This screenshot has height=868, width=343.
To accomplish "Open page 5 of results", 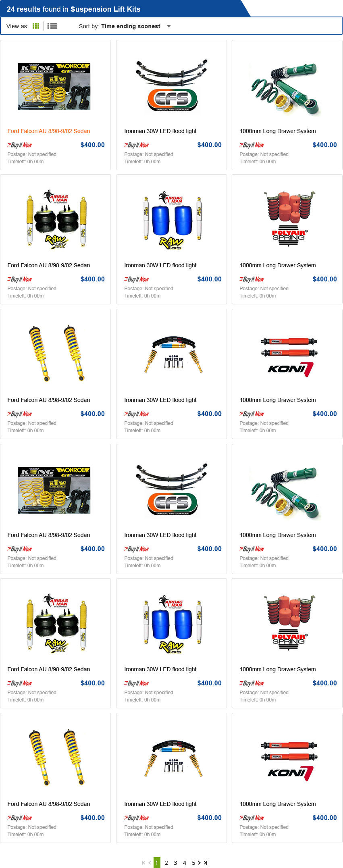I will 193,863.
